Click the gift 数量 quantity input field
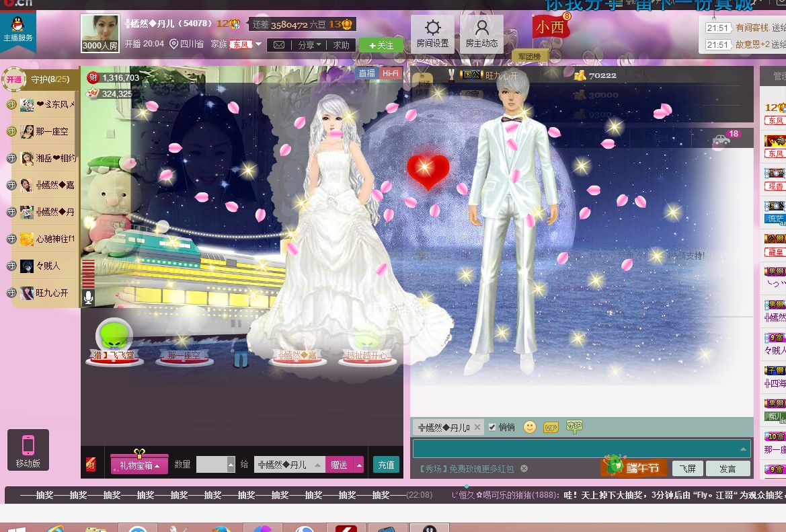 point(212,465)
